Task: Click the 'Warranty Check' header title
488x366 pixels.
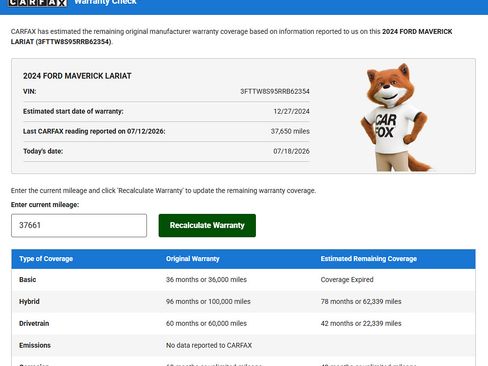Action: [x=105, y=2]
